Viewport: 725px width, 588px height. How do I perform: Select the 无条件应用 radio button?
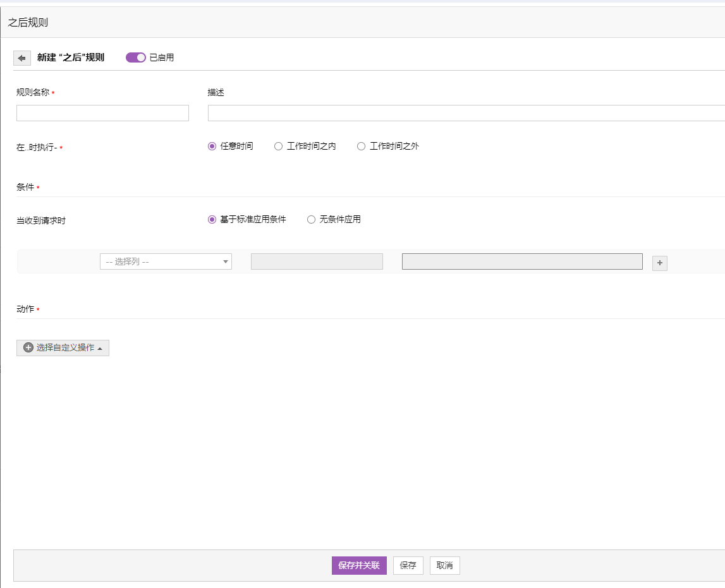click(311, 220)
